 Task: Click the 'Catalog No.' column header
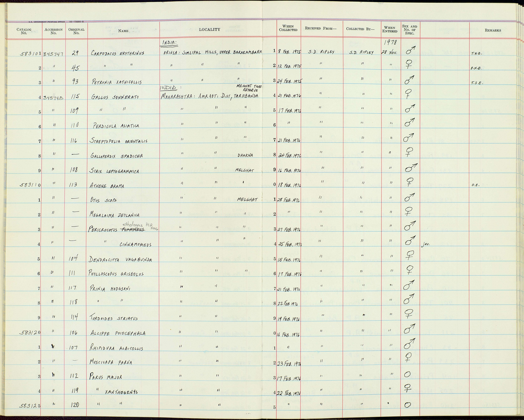pyautogui.click(x=24, y=31)
